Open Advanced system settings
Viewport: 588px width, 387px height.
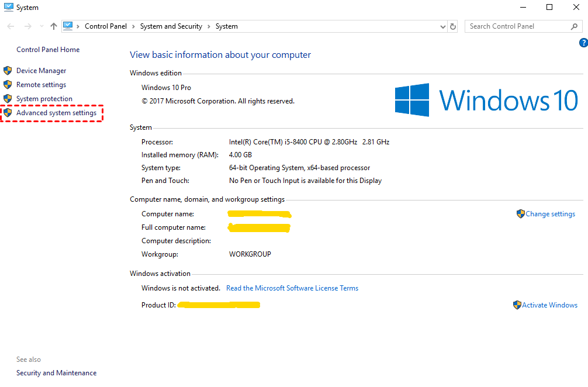56,113
